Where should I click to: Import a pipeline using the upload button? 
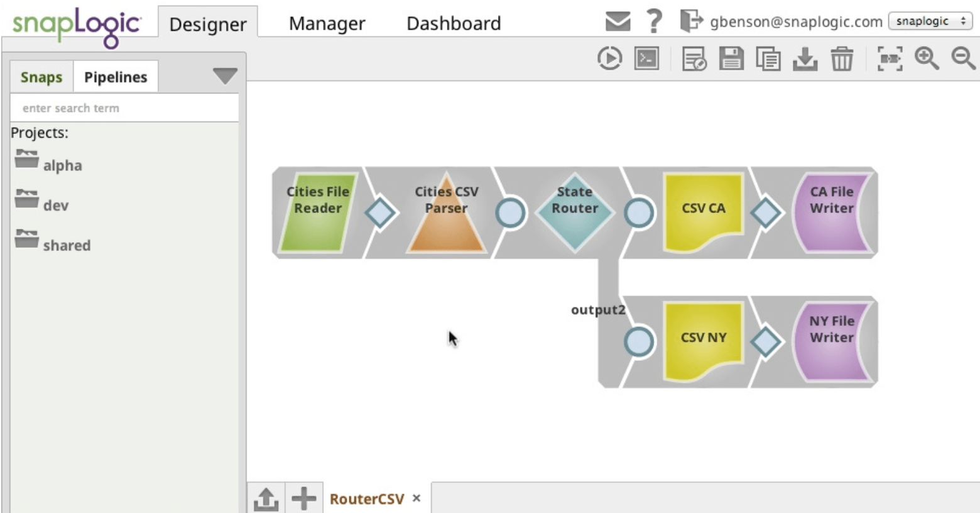pos(266,498)
